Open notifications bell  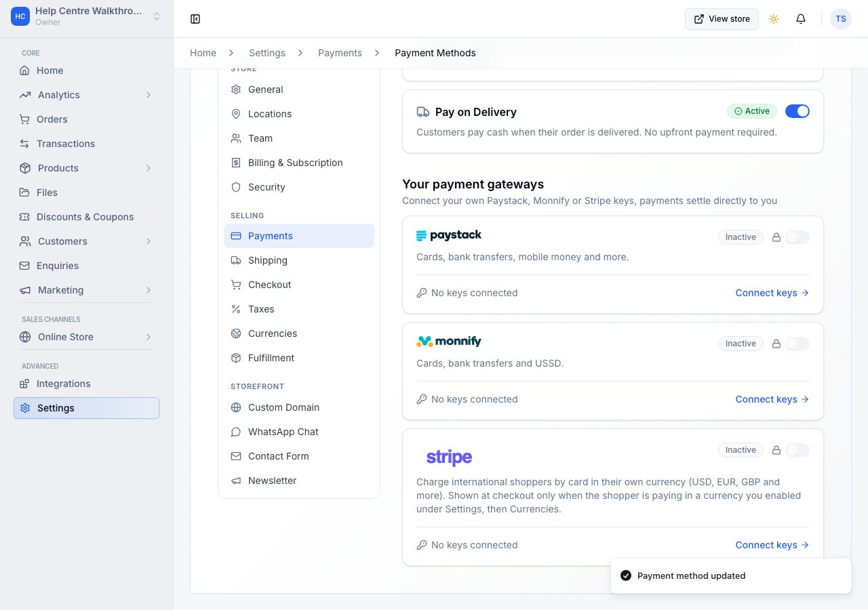[801, 19]
